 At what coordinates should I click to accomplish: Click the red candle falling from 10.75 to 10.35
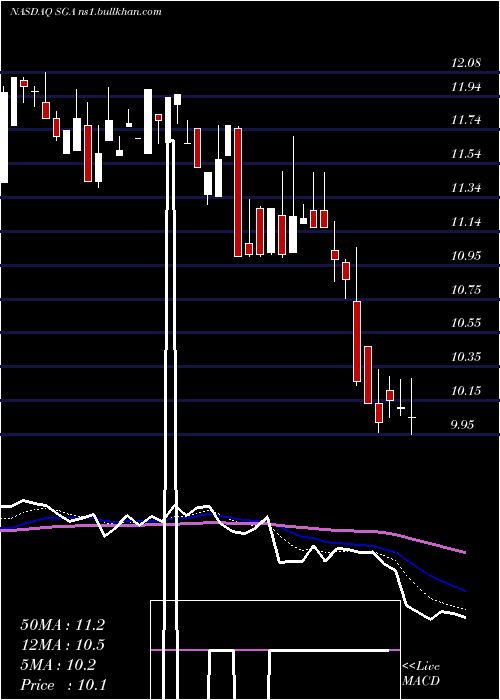click(357, 342)
